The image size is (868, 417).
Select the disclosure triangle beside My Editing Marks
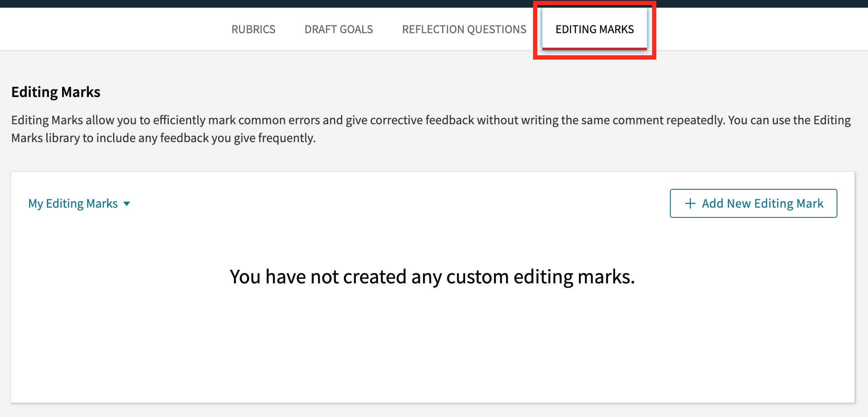(127, 204)
